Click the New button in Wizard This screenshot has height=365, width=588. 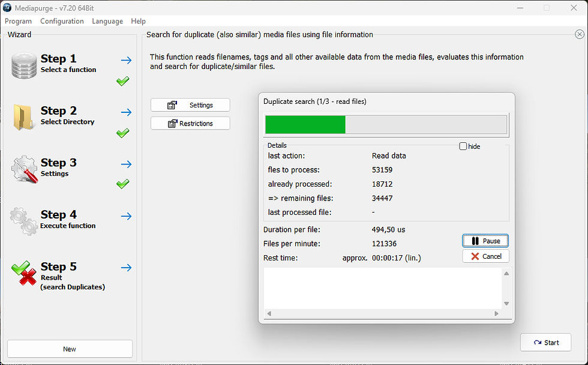pyautogui.click(x=70, y=349)
